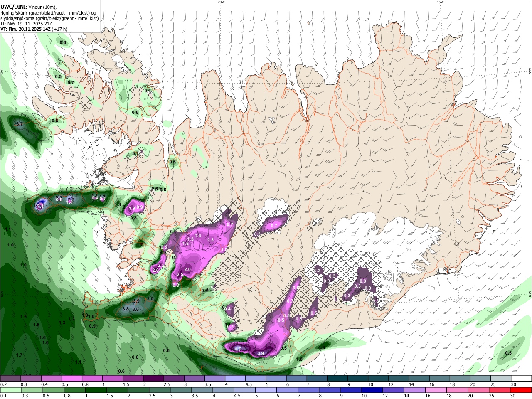Click bottom-row pink swatch between 18 and 20

pos(458,390)
